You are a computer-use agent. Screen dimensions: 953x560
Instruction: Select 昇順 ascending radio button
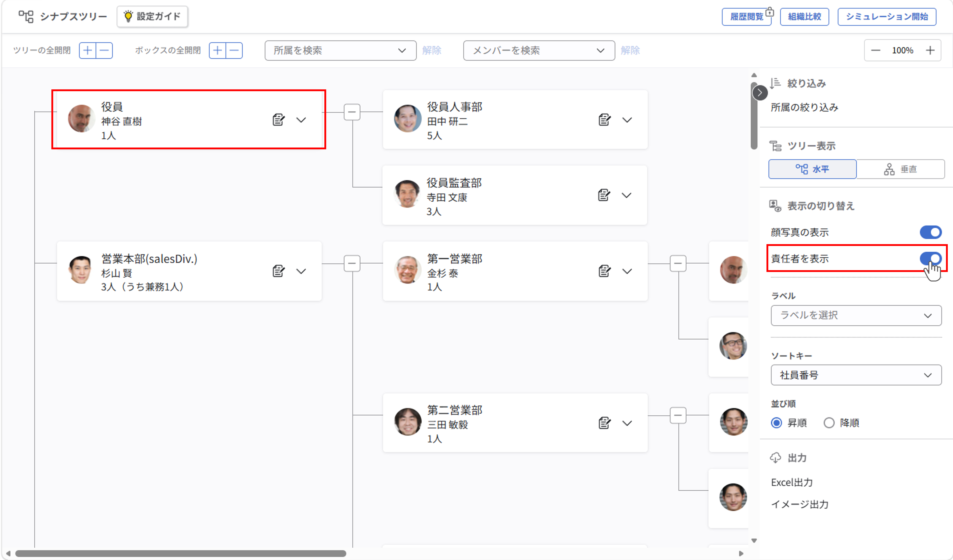tap(776, 423)
